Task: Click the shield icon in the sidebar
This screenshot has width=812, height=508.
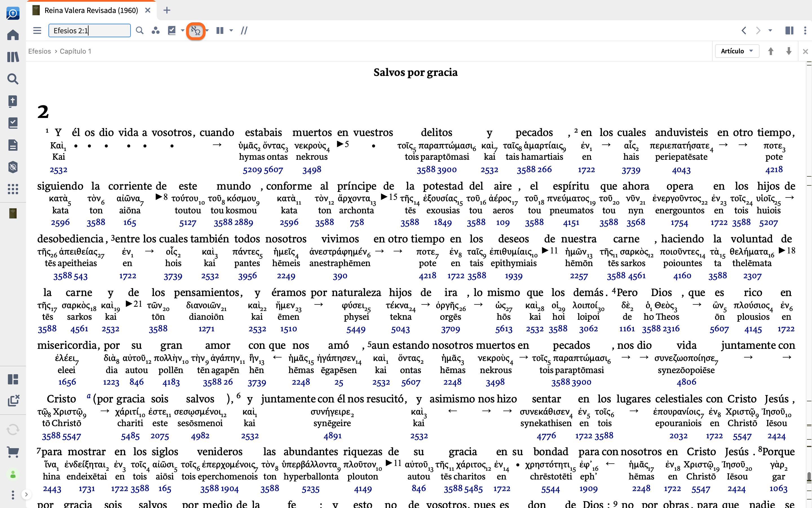Action: point(13,167)
